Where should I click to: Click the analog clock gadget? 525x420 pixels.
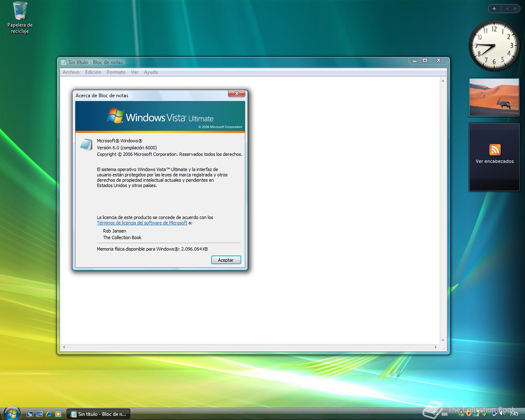tap(494, 46)
